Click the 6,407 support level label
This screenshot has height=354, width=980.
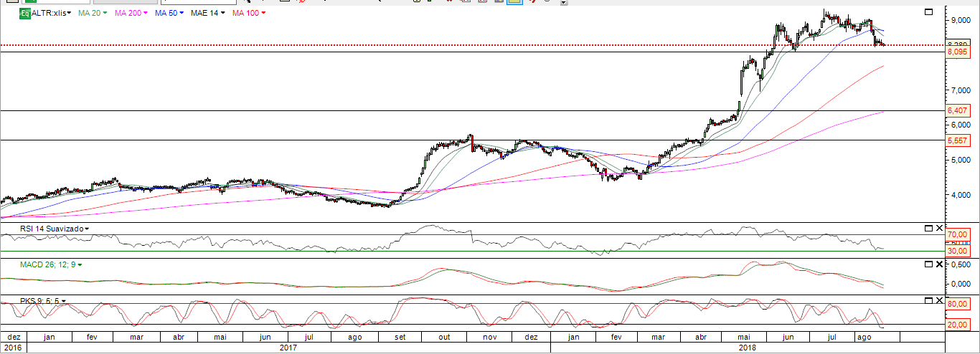tap(957, 111)
